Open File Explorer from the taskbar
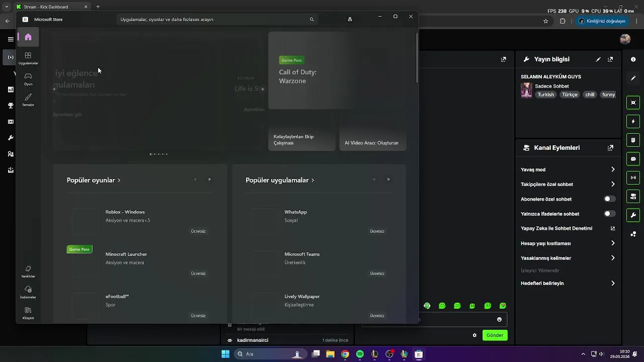The height and width of the screenshot is (362, 644). [x=330, y=354]
